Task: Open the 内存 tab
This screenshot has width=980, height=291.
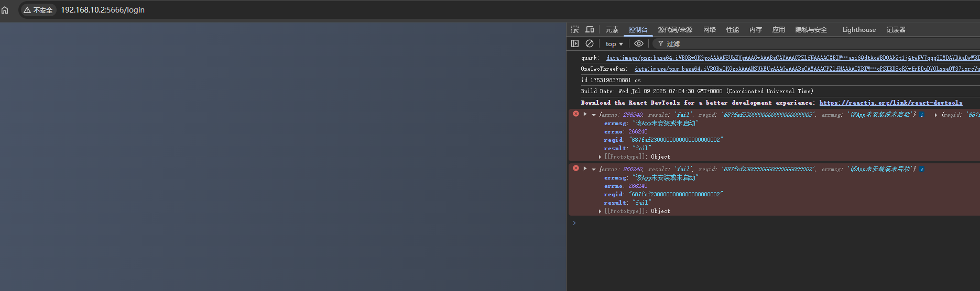Action: [x=755, y=30]
